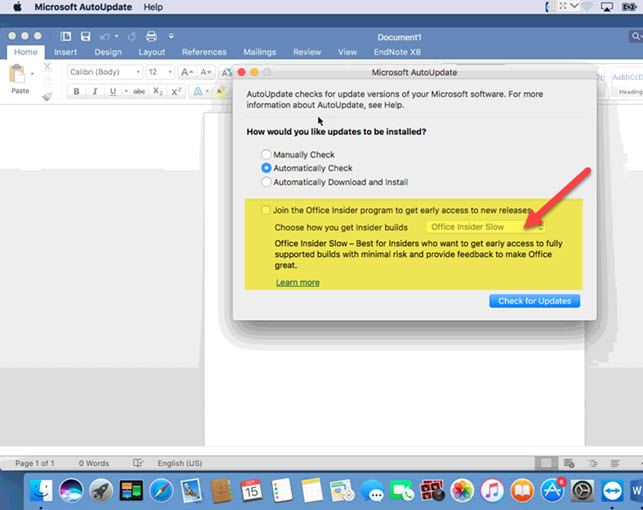Click the Redo icon in Word titlebar
The image size is (643, 510).
tap(131, 37)
